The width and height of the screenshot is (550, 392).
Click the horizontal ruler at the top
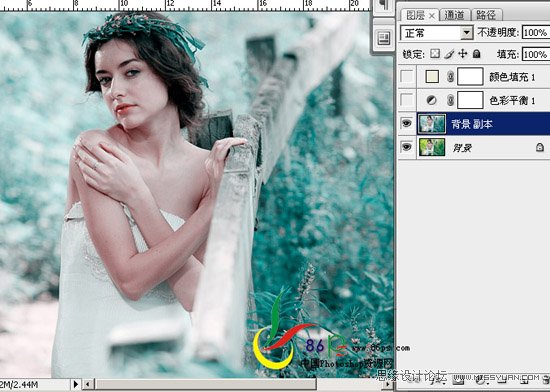coord(185,5)
